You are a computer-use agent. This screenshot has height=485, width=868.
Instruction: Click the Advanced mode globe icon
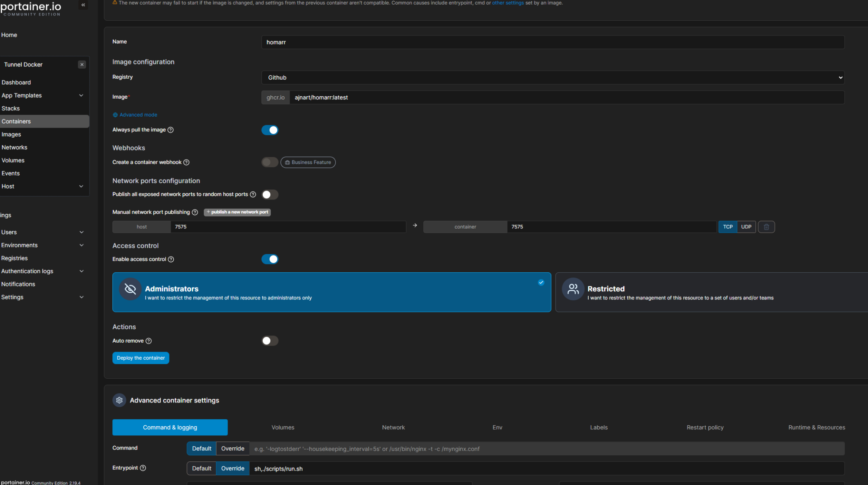tap(115, 115)
